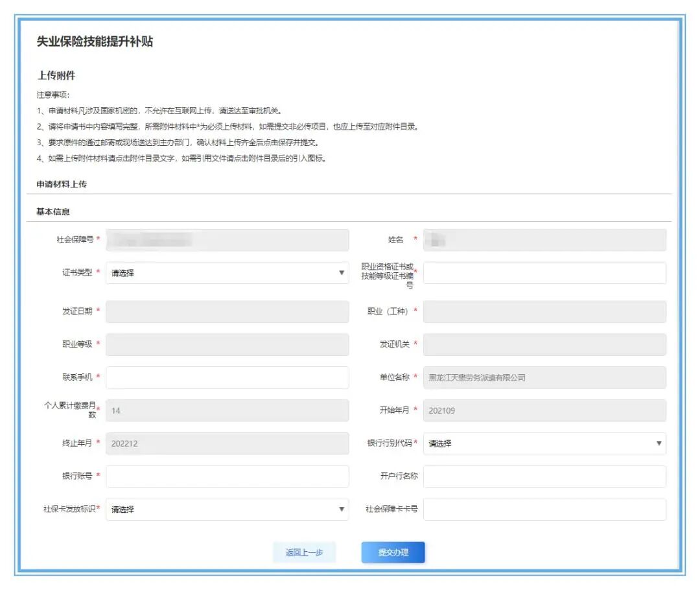Click the 返回上一步 button
The image size is (700, 590).
click(x=304, y=552)
